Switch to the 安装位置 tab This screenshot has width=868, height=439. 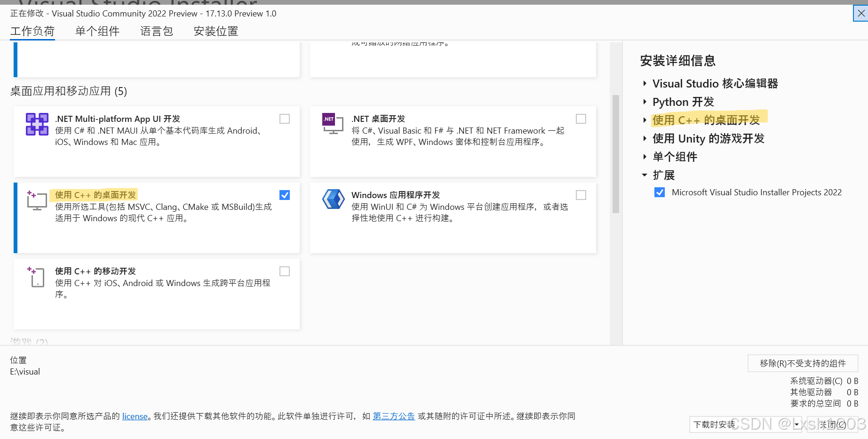pyautogui.click(x=216, y=32)
